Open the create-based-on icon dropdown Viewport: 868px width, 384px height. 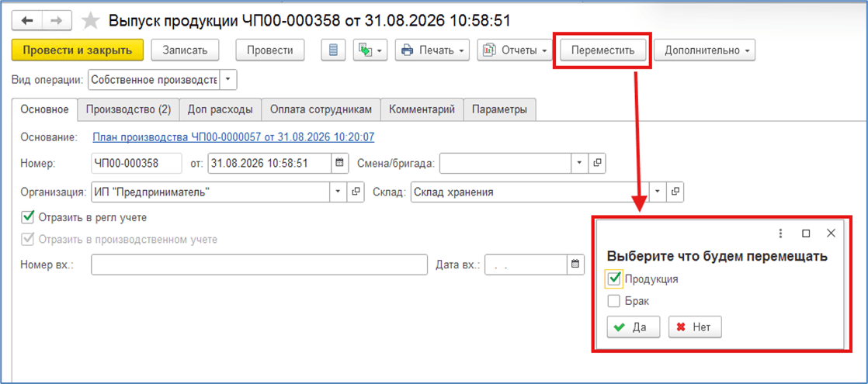pyautogui.click(x=370, y=50)
